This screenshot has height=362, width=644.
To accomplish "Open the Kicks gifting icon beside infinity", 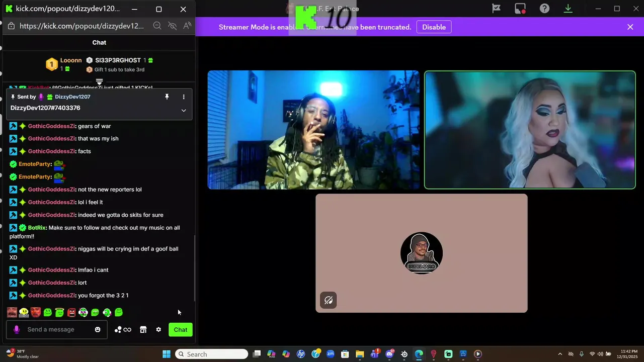I will (118, 330).
